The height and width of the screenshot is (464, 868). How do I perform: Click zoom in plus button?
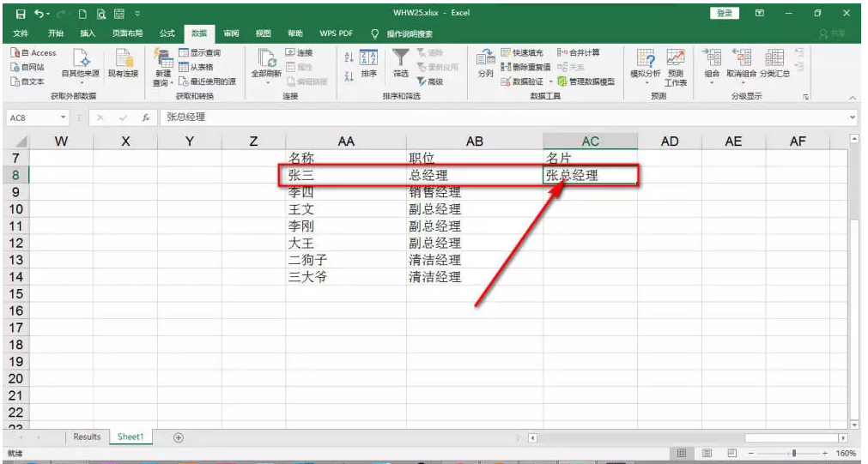point(825,454)
